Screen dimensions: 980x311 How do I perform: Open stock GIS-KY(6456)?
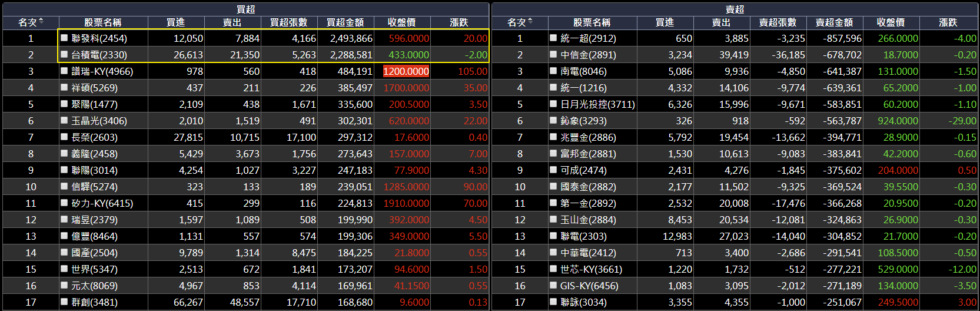[589, 286]
